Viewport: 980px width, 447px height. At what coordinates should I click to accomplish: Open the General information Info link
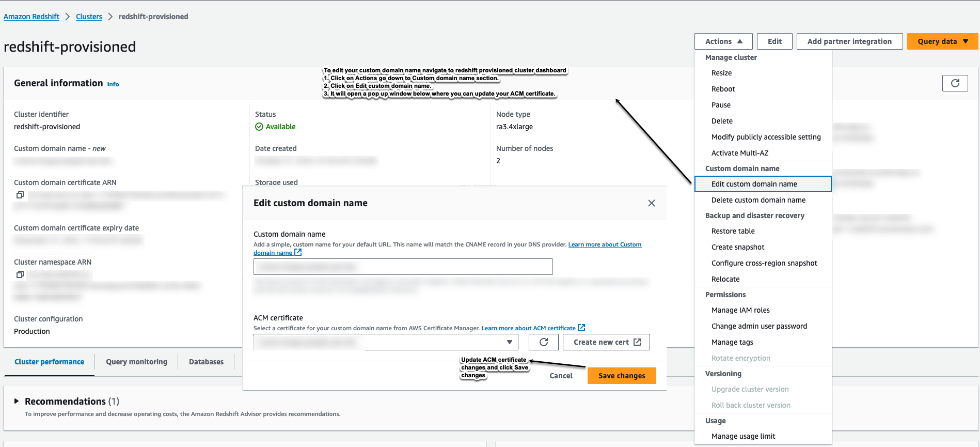tap(113, 84)
